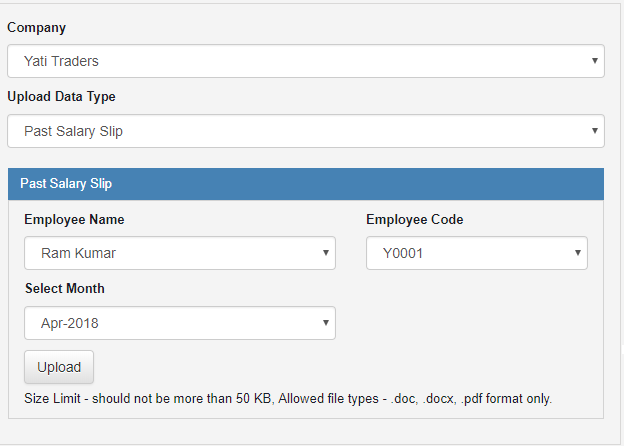Click the arrow next to Y0001
Screen dimensions: 624x446
577,253
